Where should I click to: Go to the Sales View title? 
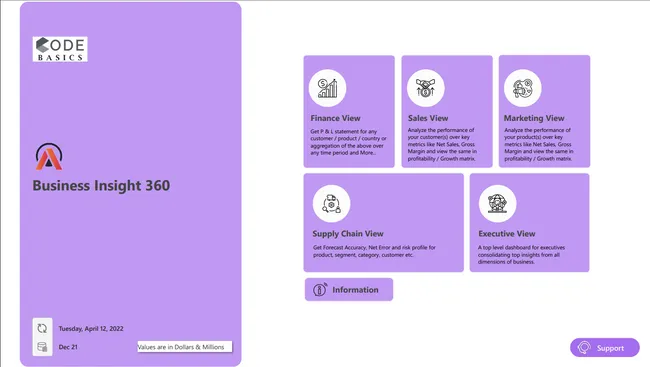tap(428, 118)
